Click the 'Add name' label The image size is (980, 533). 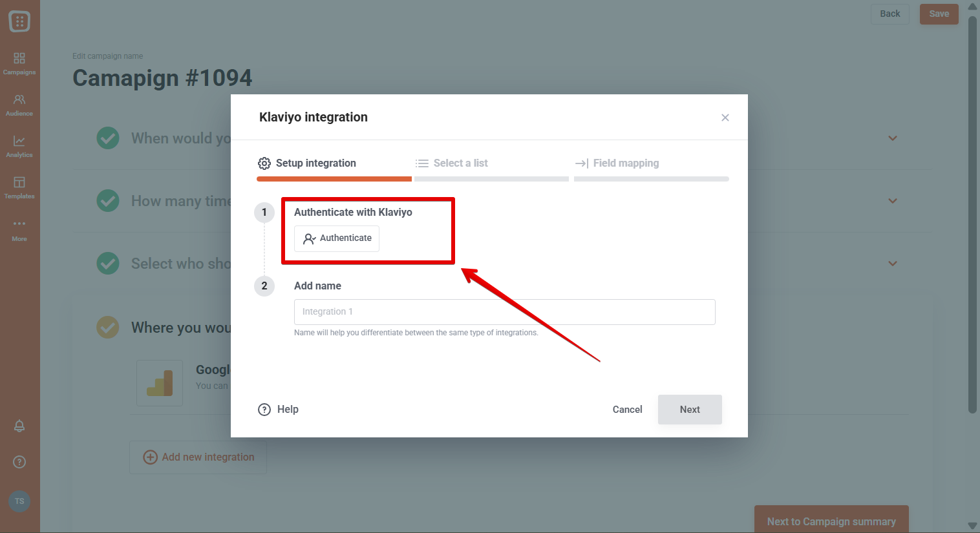[x=317, y=286]
